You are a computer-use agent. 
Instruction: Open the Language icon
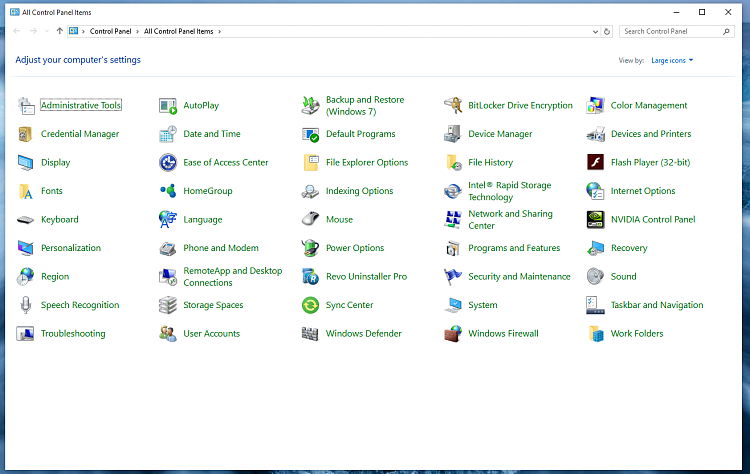168,220
